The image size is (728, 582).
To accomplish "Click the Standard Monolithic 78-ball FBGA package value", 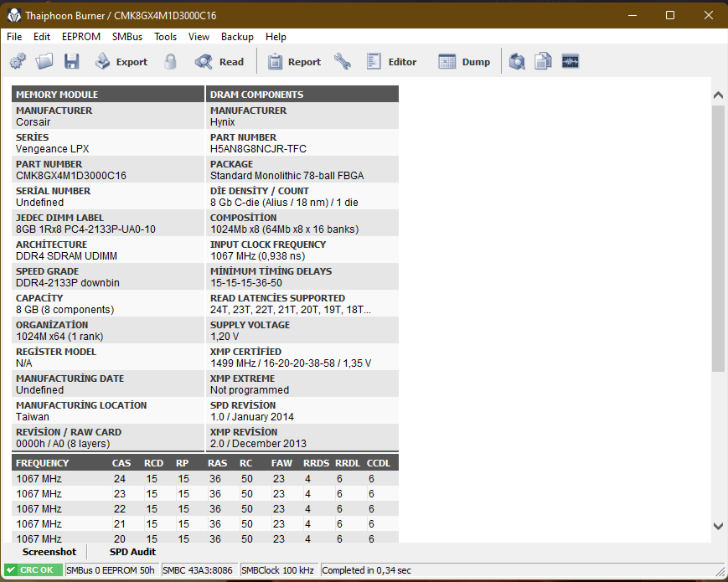I will pos(287,175).
